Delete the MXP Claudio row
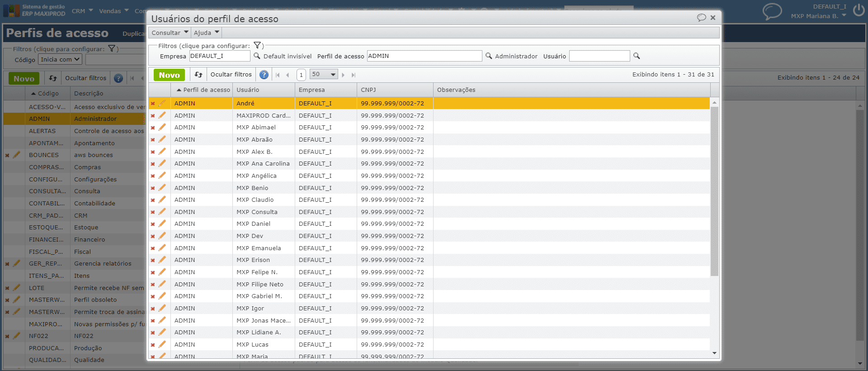 (x=153, y=200)
